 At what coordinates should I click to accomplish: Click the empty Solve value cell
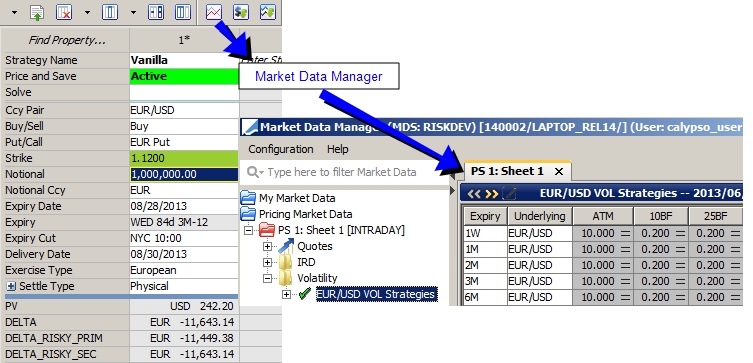click(x=184, y=92)
